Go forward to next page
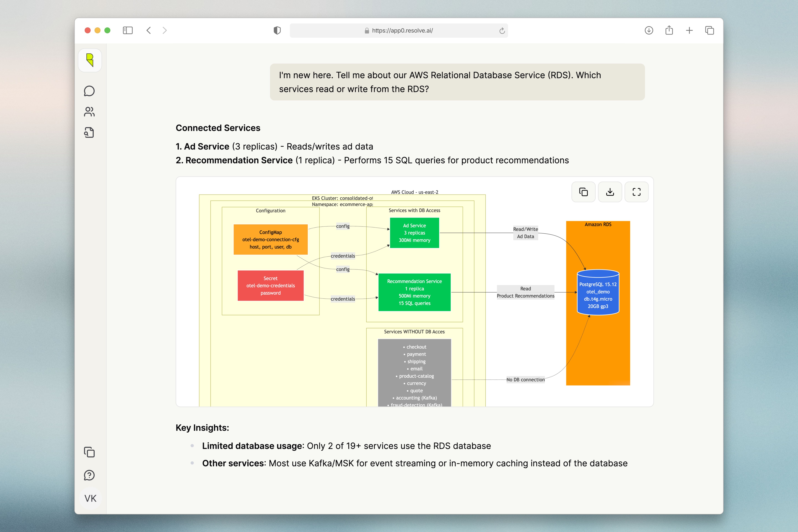The image size is (798, 532). 165,30
